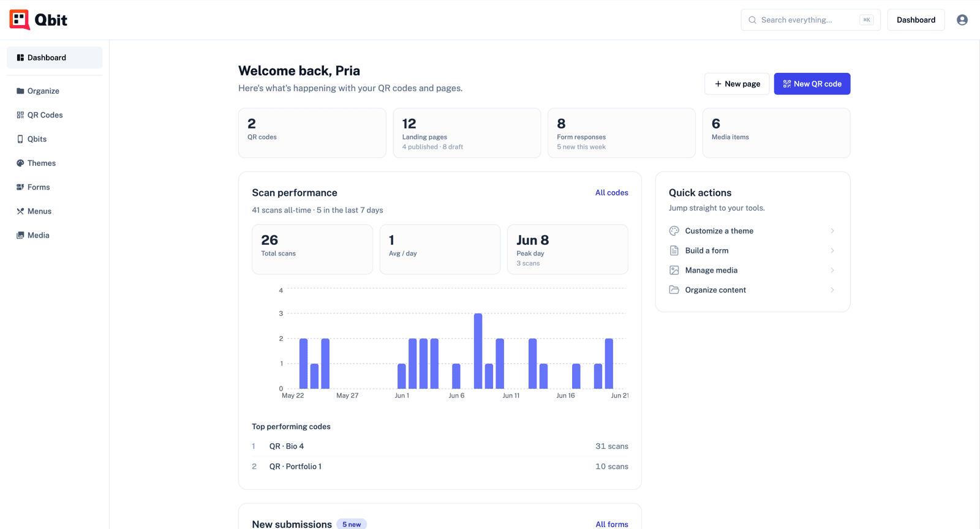Expand the Manage media chevron
980x529 pixels.
click(x=832, y=270)
